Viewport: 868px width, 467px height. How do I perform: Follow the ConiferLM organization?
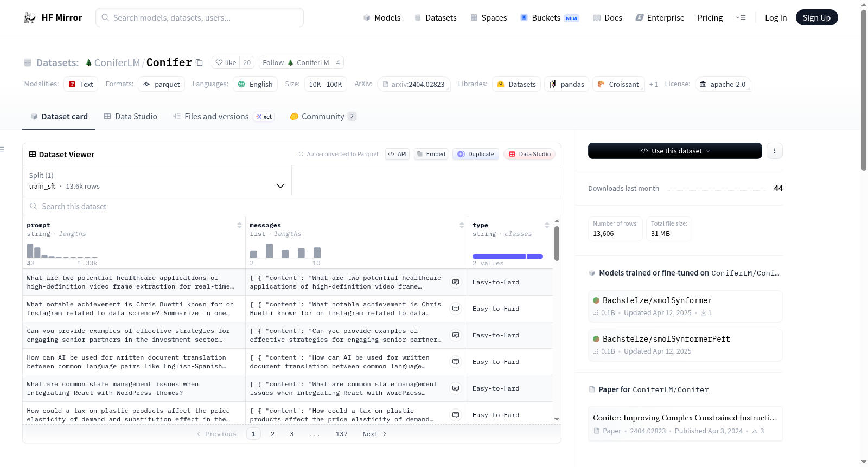[296, 63]
